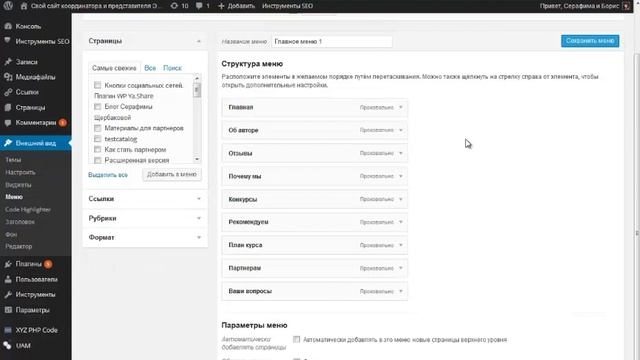640x360 pixels.
Task: Check Материалы для партнеров checkbox
Action: [97, 128]
